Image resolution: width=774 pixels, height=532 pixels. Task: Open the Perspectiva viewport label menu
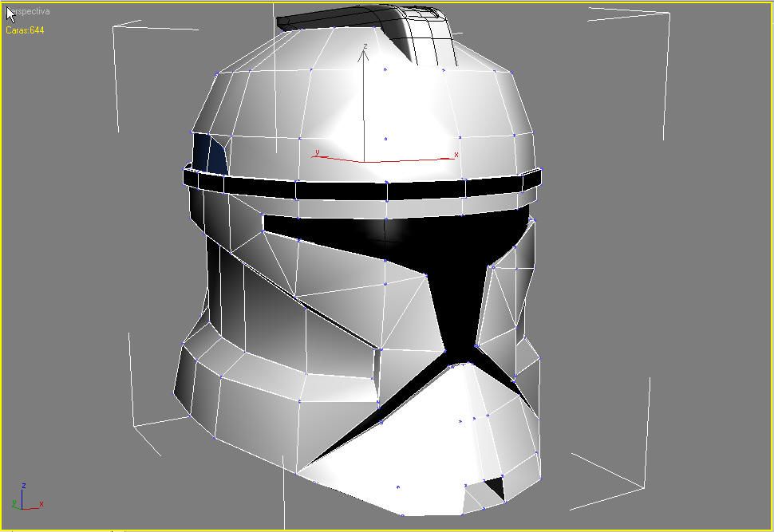pyautogui.click(x=29, y=11)
